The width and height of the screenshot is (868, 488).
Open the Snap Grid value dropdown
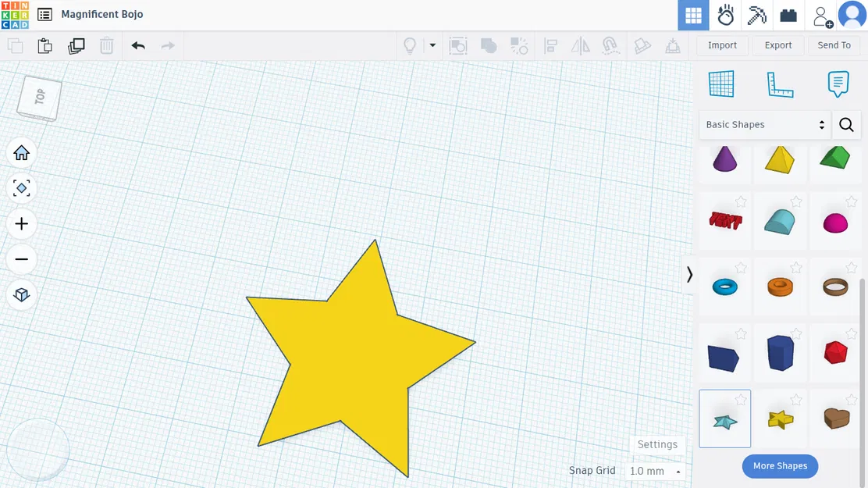[656, 471]
